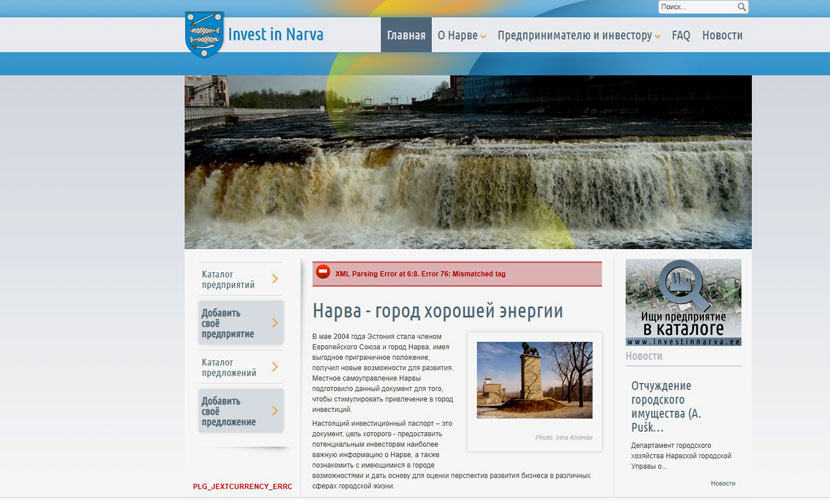Click the Narva coat of arms logo
The image size is (830, 500).
pos(204,34)
